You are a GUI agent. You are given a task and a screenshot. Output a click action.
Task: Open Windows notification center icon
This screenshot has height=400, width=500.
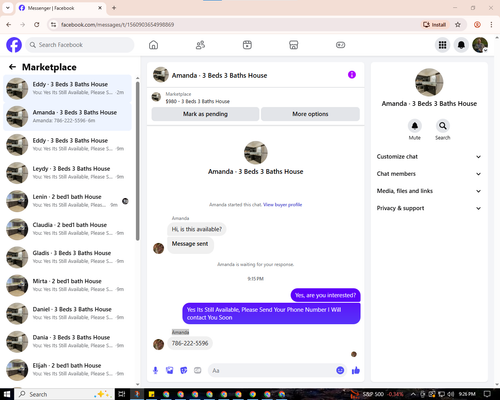tap(487, 394)
